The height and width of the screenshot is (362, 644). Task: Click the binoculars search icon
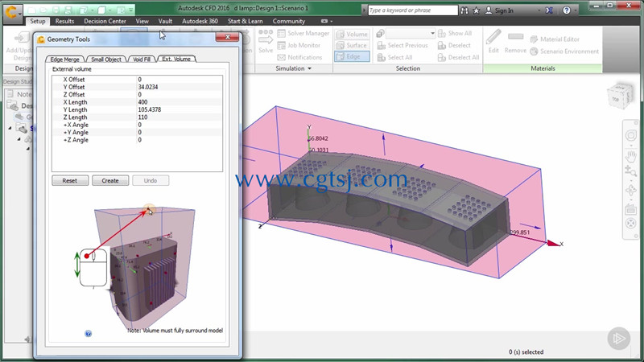point(464,10)
